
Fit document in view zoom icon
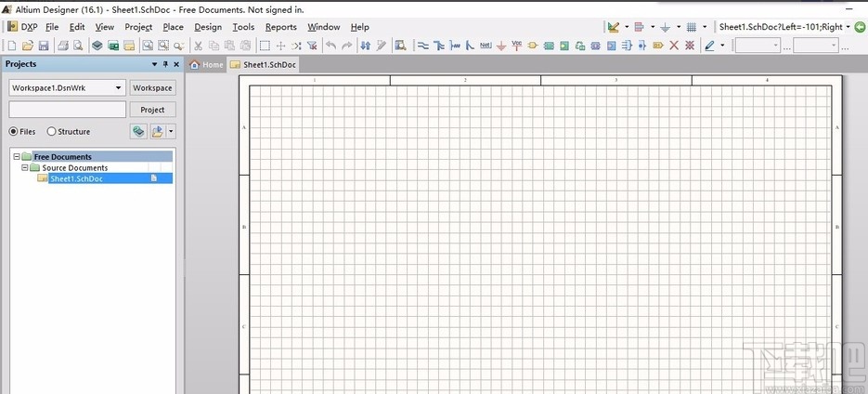point(148,46)
